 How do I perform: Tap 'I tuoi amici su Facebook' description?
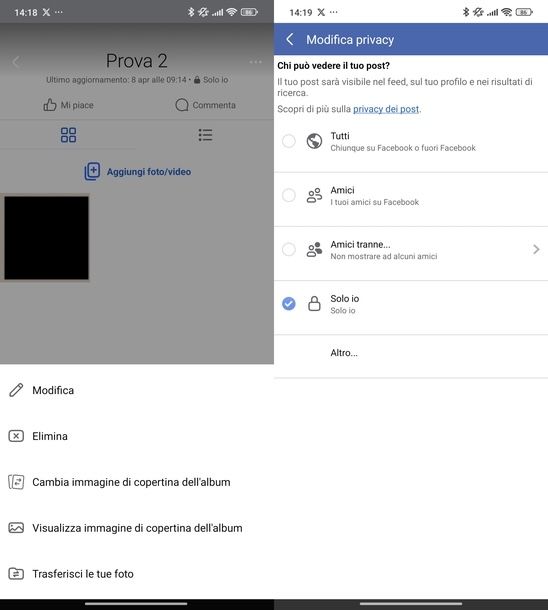click(x=375, y=202)
